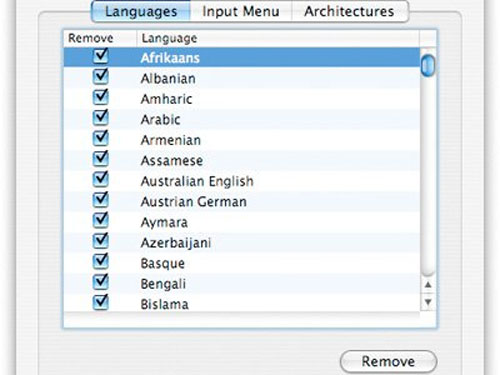Screen dimensions: 500x375
Task: Switch to the Languages tab
Action: coord(141,12)
